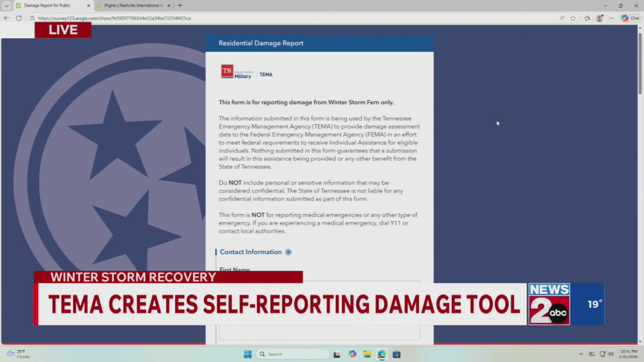Click the Residential Damage Report header
The width and height of the screenshot is (644, 362).
pyautogui.click(x=261, y=43)
